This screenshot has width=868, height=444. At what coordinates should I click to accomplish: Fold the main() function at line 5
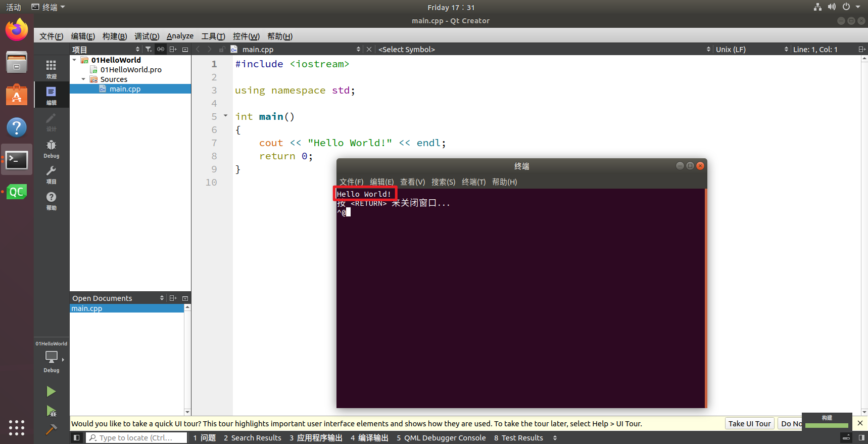tap(225, 116)
